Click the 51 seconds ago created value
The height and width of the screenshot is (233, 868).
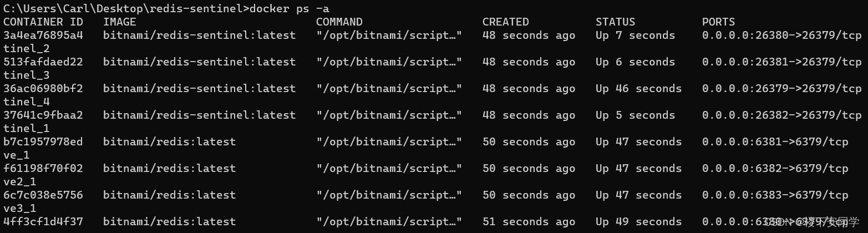click(529, 221)
